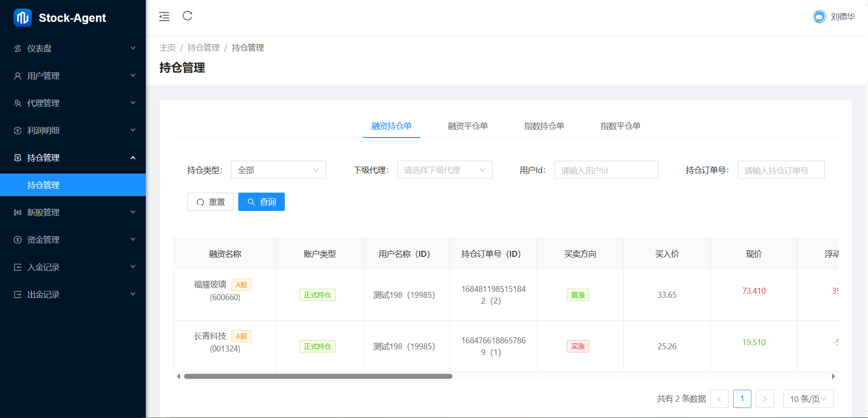The width and height of the screenshot is (868, 418).
Task: Collapse the 持仓管理 menu chevron
Action: (133, 158)
